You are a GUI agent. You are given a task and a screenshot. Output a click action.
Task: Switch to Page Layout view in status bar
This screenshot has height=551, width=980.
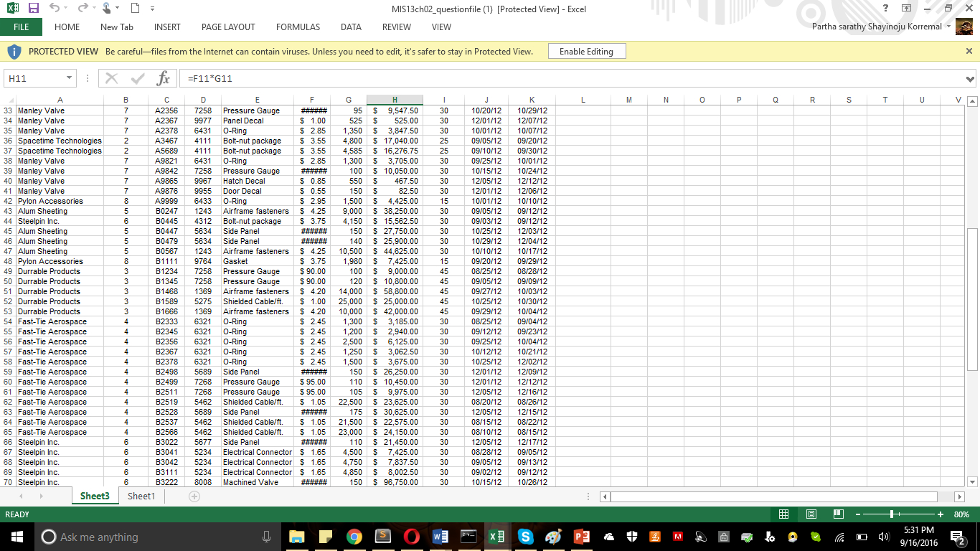811,514
